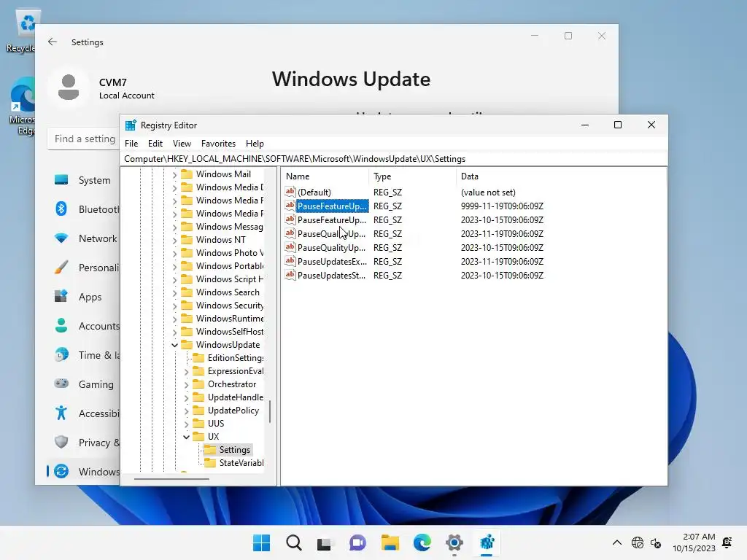Launch Microsoft Edge from taskbar
Viewport: 747px width, 560px height.
422,542
